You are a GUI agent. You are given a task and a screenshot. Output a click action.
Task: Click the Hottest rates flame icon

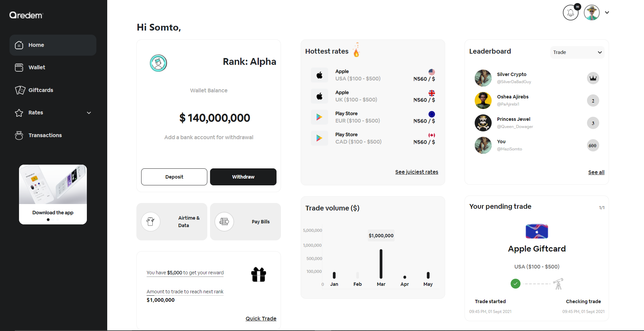pos(356,50)
